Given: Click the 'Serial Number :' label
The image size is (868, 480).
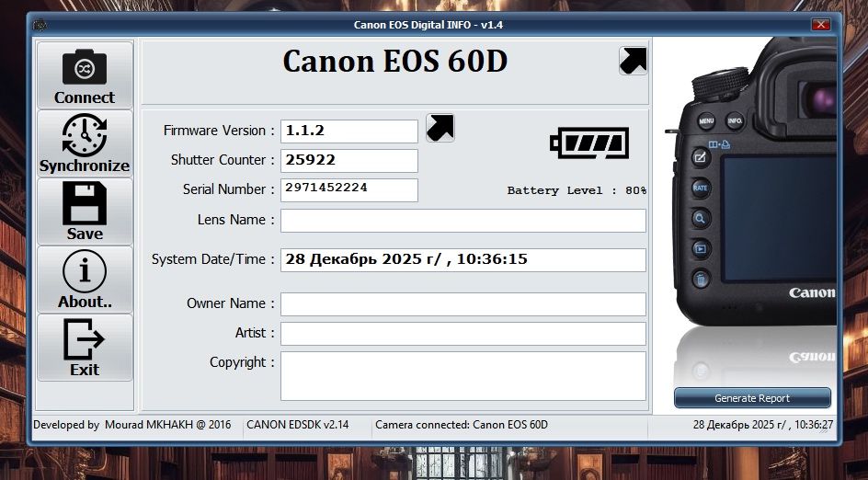Looking at the screenshot, I should (x=229, y=189).
